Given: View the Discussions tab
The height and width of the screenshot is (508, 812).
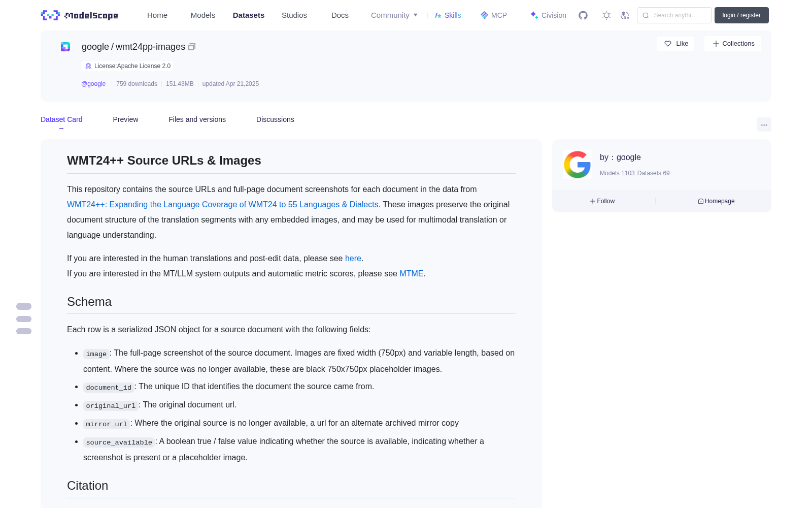Looking at the screenshot, I should 275,119.
